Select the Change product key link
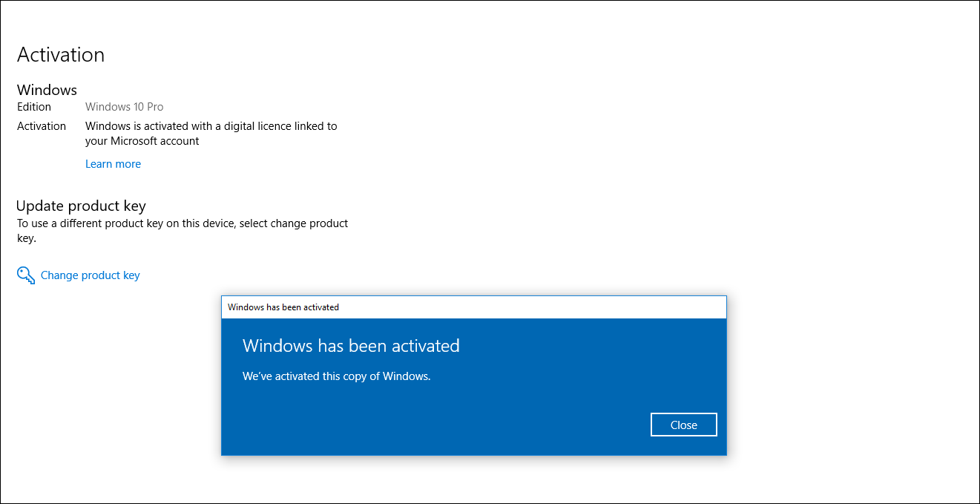The height and width of the screenshot is (504, 980). [x=91, y=275]
